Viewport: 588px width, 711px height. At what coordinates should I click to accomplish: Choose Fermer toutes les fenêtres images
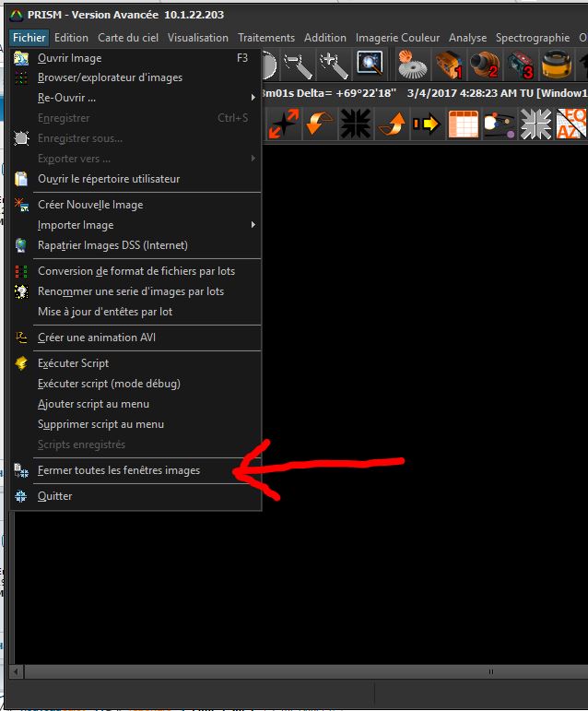119,470
